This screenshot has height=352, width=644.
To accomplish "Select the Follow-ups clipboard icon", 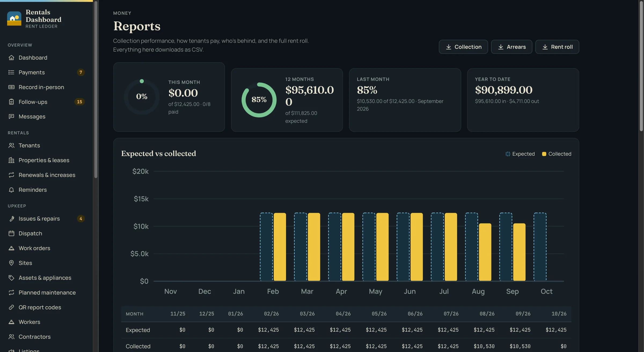I will pyautogui.click(x=11, y=102).
